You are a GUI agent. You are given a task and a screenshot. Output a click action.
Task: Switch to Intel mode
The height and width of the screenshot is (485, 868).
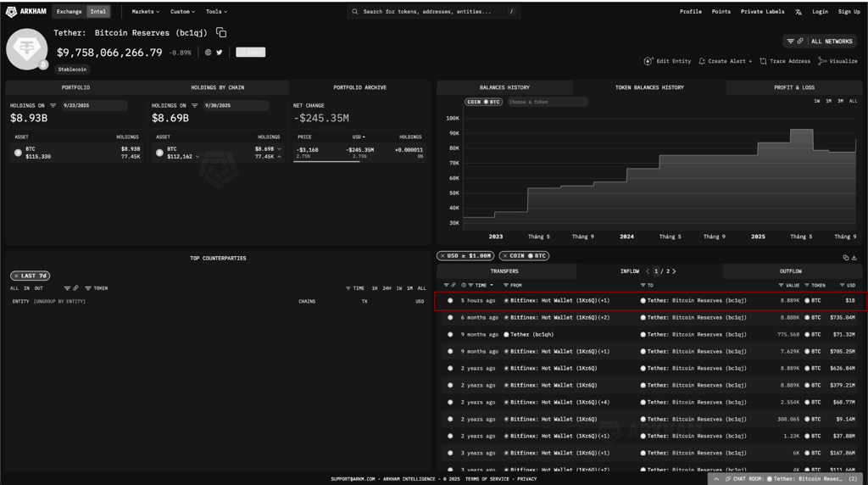[98, 11]
